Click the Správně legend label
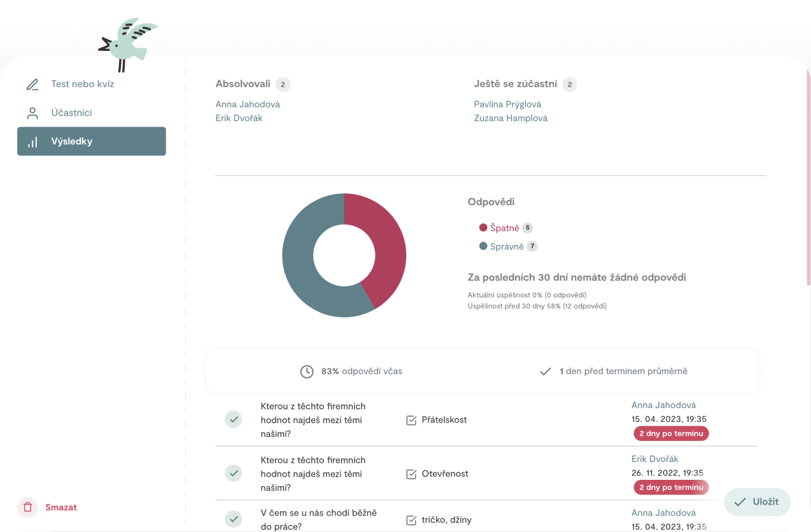The image size is (811, 532). pos(507,246)
